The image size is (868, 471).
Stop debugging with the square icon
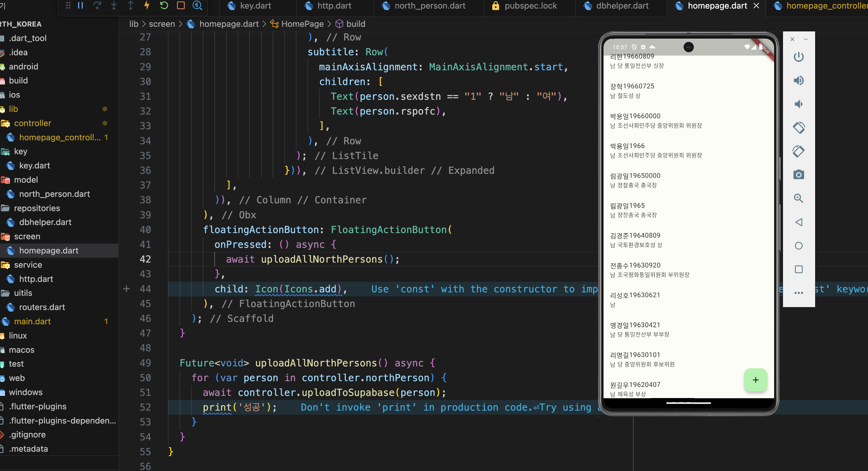tap(181, 5)
